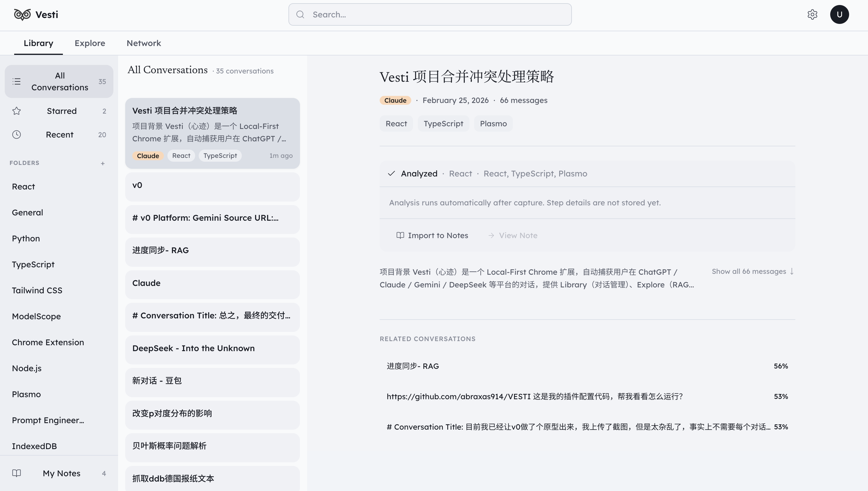The height and width of the screenshot is (491, 868).
Task: Open related conversation with the github.com/abraxas914/VESTI link
Action: coord(587,397)
